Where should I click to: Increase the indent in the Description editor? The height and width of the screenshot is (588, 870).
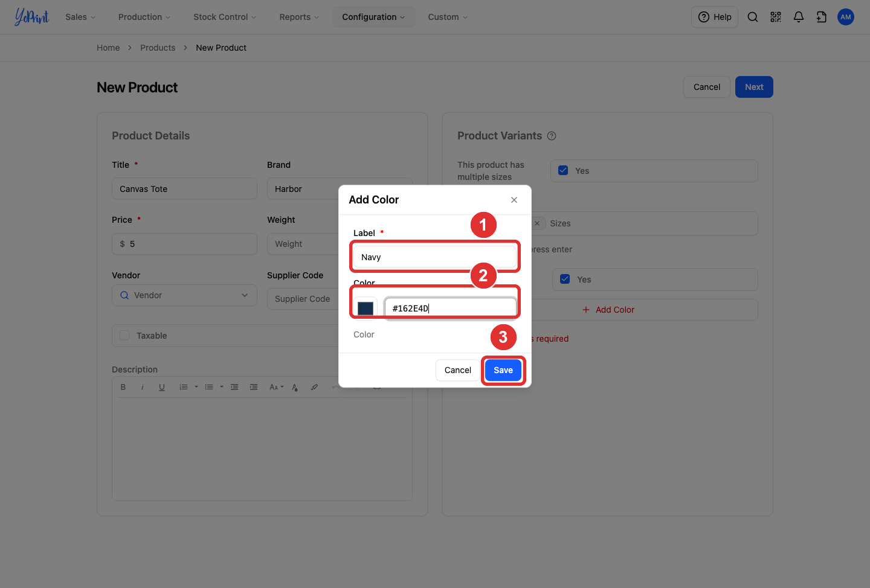point(254,387)
